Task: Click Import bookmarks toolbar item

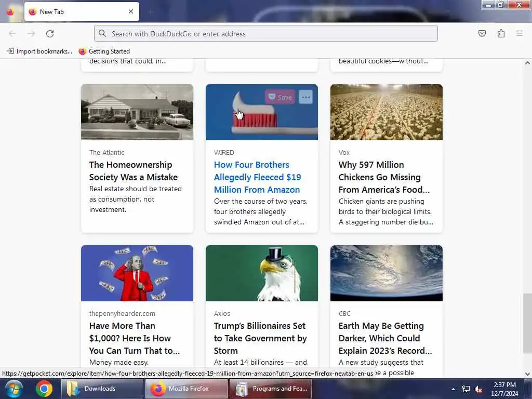Action: [39, 51]
